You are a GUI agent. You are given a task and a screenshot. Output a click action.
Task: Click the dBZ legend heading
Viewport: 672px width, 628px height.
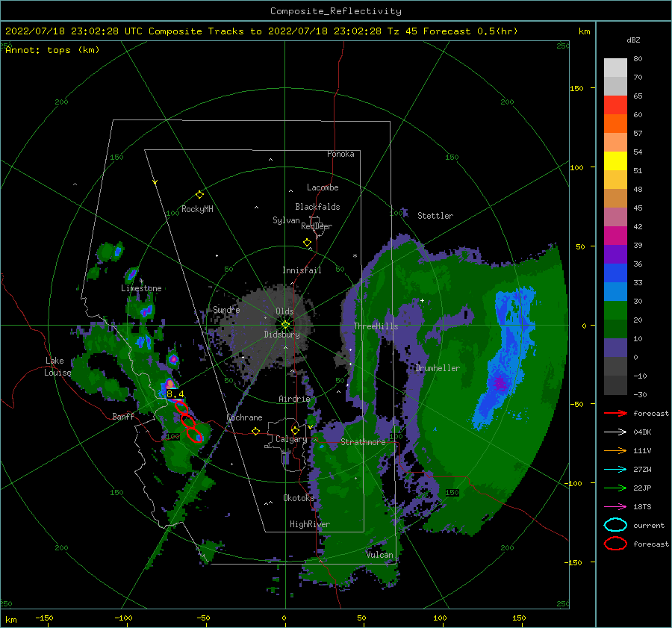pos(633,40)
